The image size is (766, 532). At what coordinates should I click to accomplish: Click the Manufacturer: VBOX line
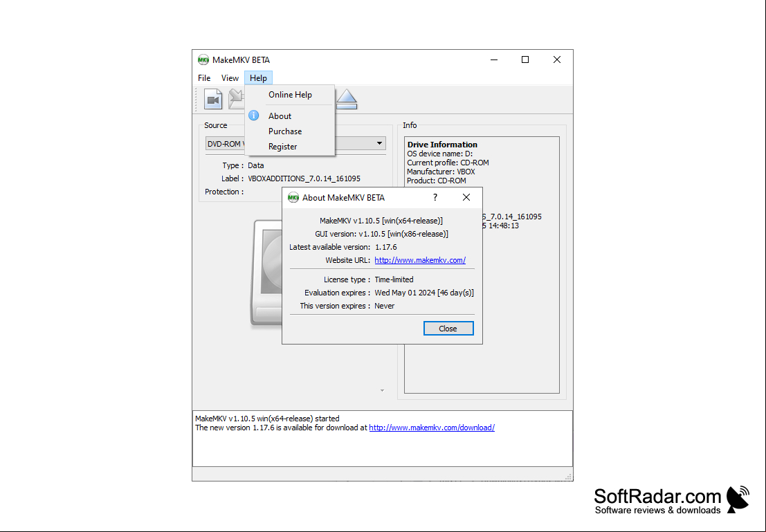coord(441,172)
